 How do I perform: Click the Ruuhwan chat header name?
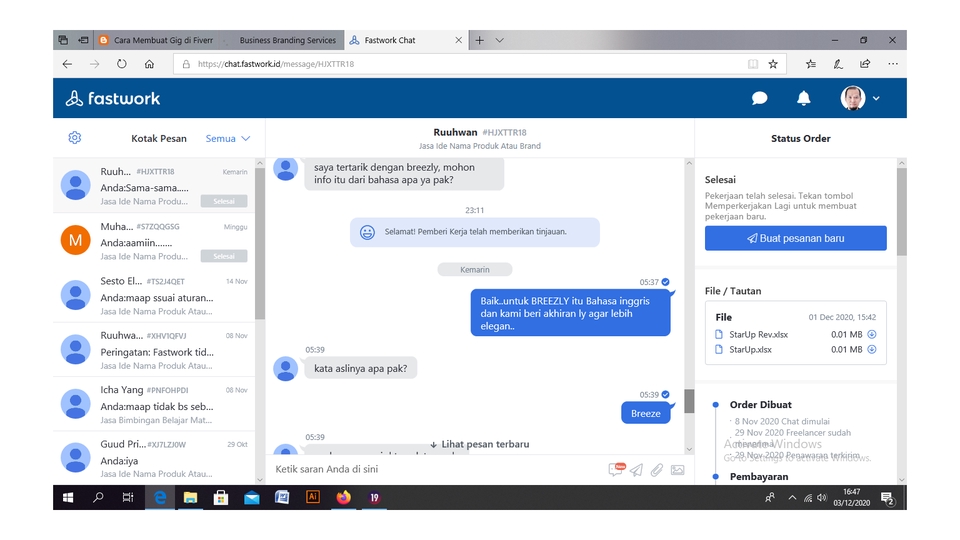[455, 132]
